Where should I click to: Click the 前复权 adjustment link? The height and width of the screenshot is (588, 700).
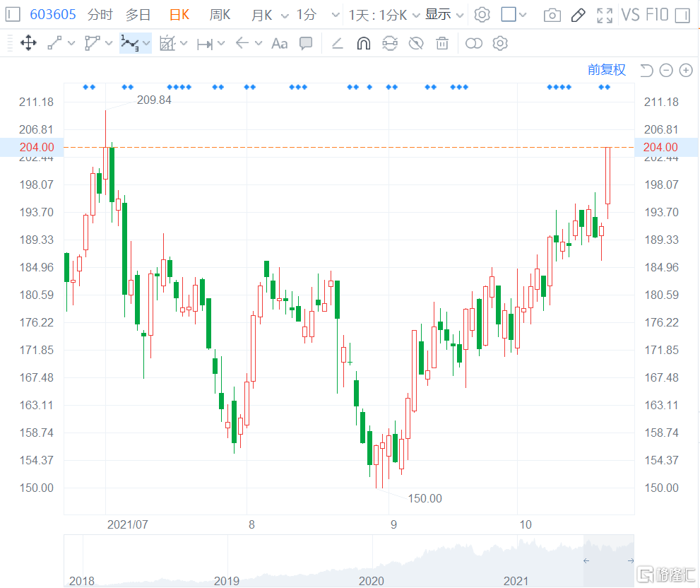[607, 69]
